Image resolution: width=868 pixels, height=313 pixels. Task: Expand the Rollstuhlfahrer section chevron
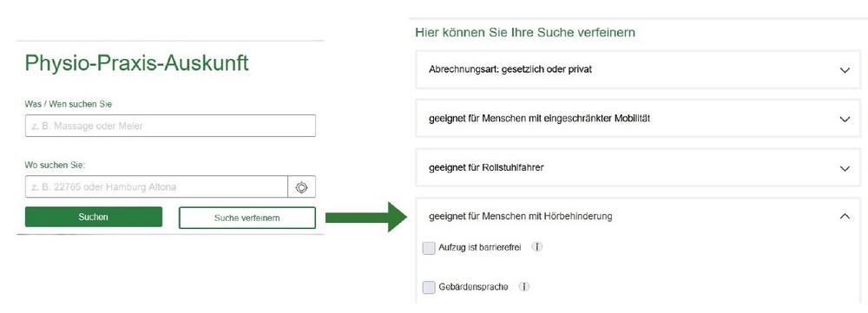coord(845,168)
